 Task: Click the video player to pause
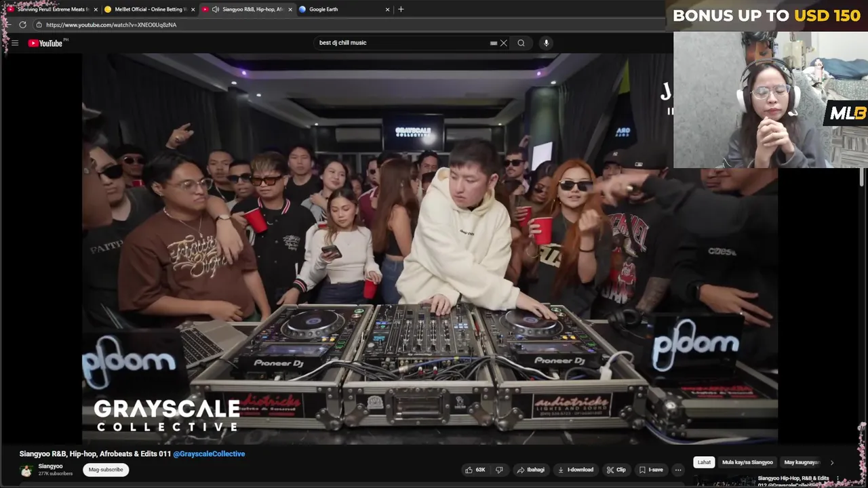[430, 247]
